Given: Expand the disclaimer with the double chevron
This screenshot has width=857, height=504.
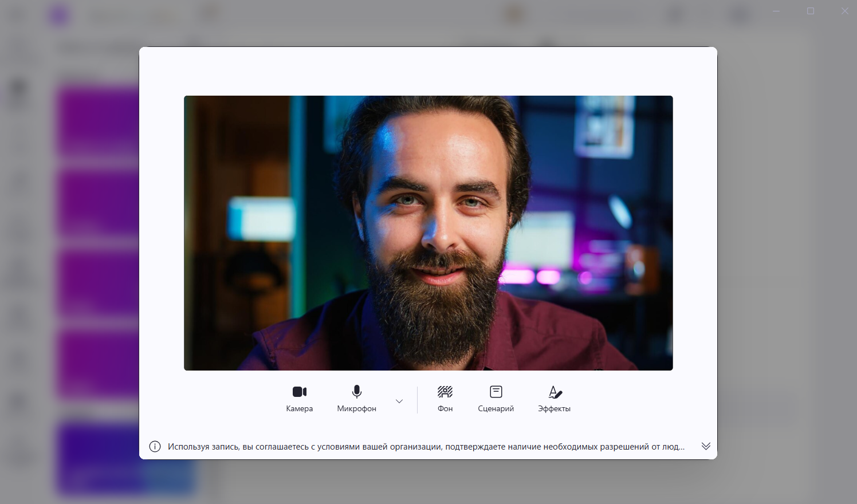Looking at the screenshot, I should (x=706, y=446).
